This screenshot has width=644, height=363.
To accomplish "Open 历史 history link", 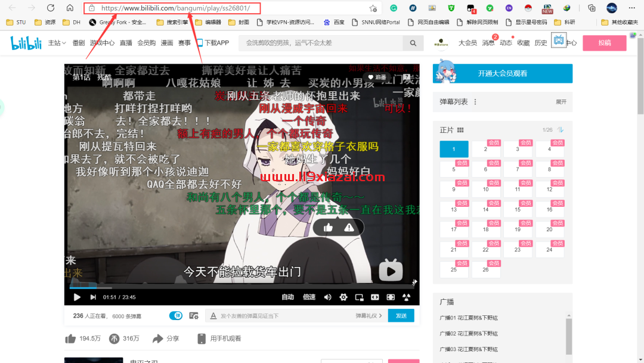I will tap(540, 43).
